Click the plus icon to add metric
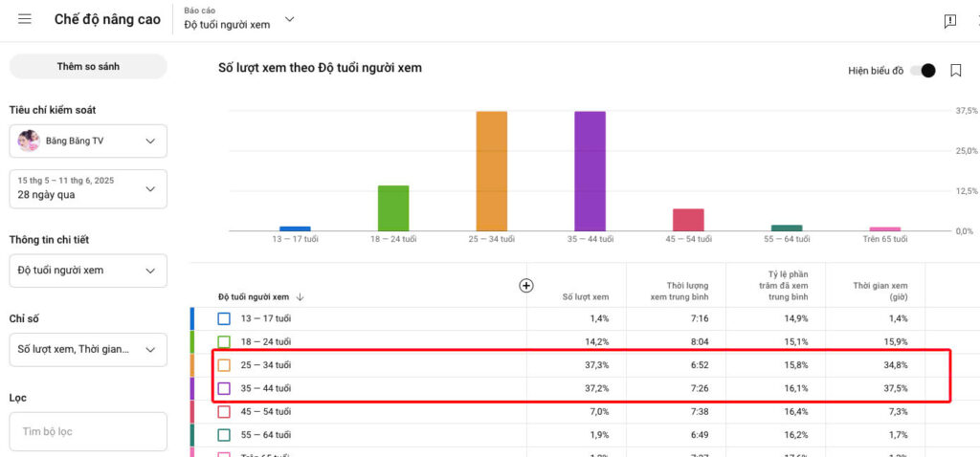 point(525,285)
